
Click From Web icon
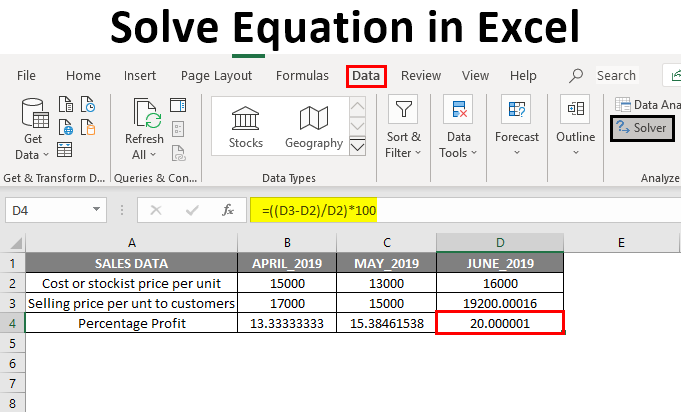click(x=66, y=127)
